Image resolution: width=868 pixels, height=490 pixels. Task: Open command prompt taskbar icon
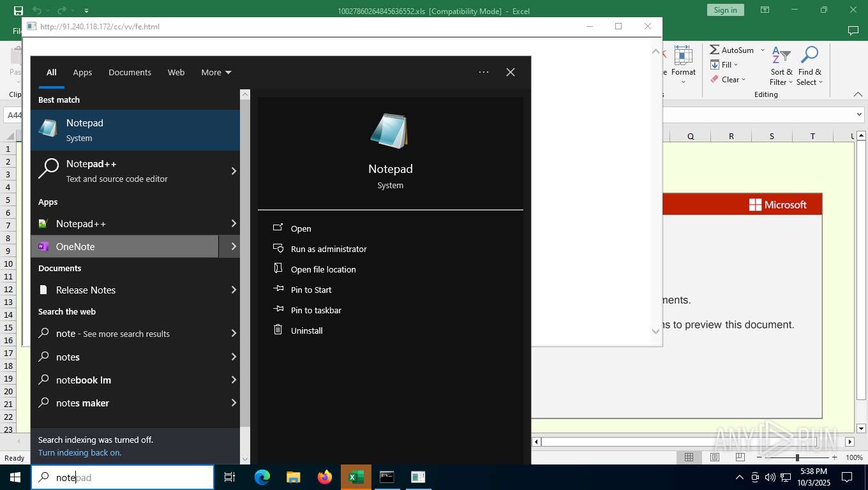[387, 477]
